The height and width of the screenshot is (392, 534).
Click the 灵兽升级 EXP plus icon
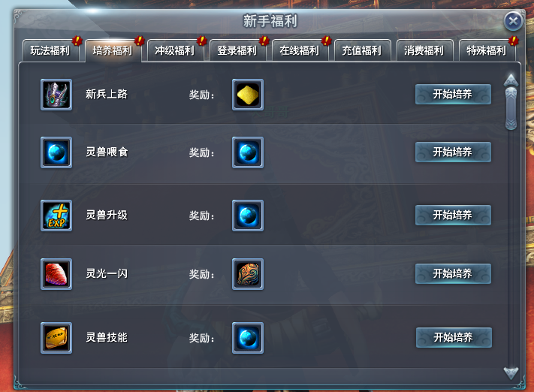pyautogui.click(x=56, y=216)
